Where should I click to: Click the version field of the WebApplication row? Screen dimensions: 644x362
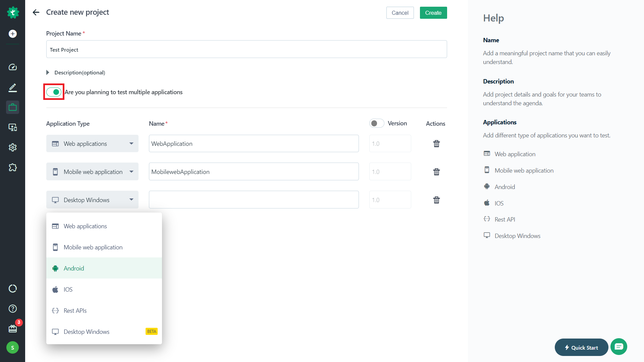390,143
